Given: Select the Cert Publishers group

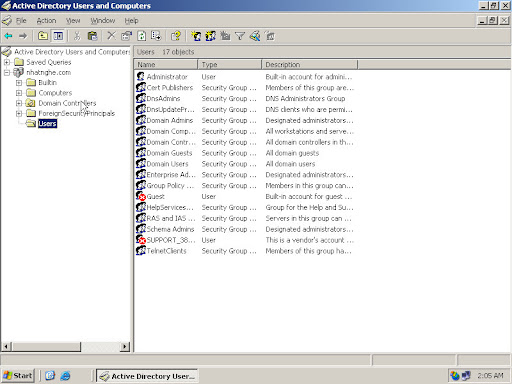Looking at the screenshot, I should pyautogui.click(x=170, y=88).
